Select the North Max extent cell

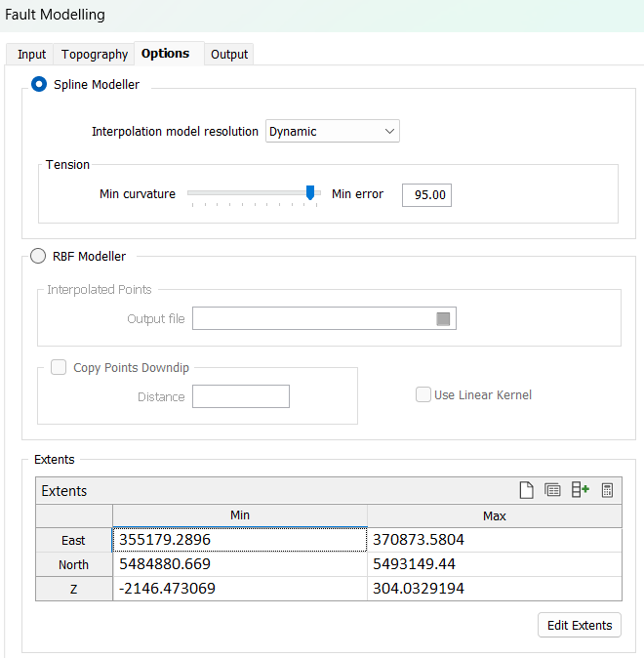click(x=494, y=564)
